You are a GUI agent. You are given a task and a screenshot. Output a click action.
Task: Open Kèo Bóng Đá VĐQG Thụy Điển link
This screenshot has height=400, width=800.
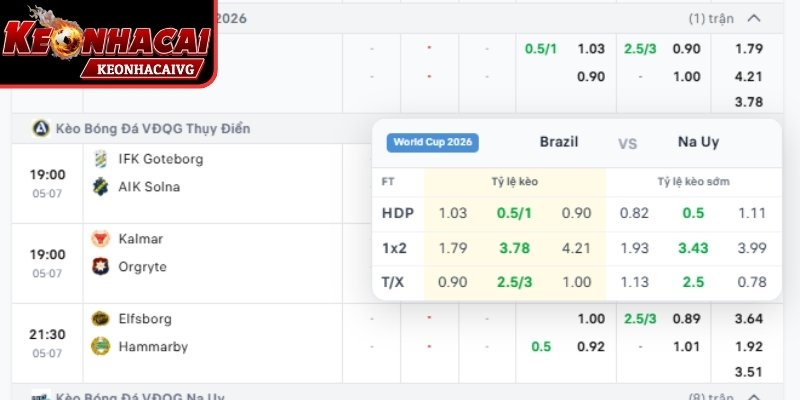(153, 129)
